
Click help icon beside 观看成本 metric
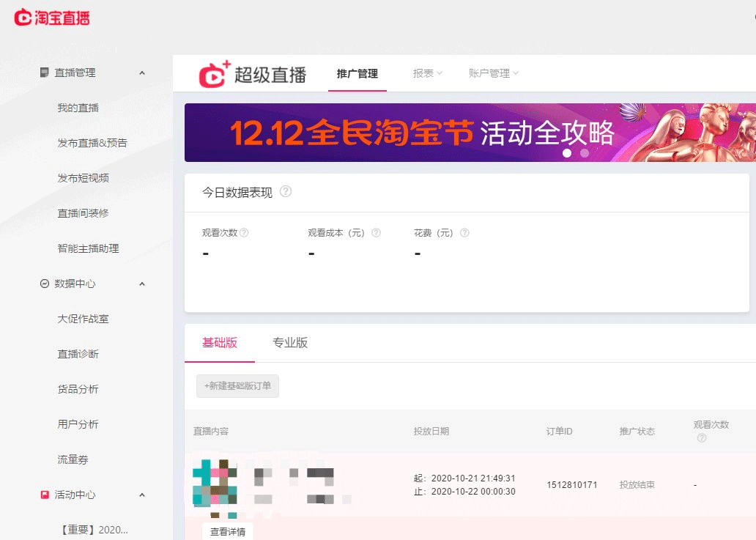376,233
